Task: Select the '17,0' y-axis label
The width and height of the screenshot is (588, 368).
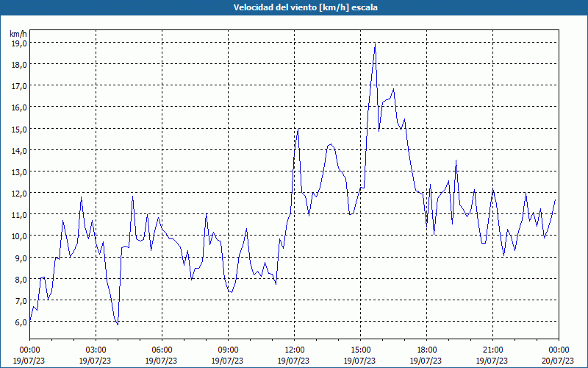Action: click(x=19, y=86)
